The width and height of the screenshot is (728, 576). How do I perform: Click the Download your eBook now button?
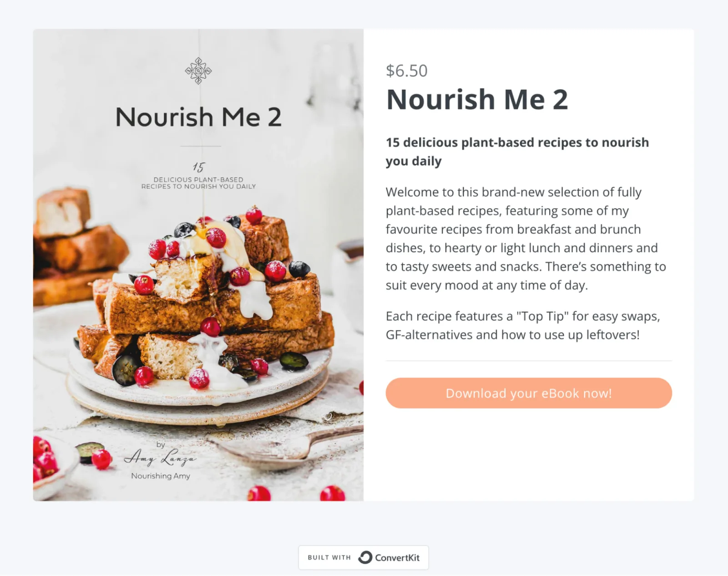528,393
